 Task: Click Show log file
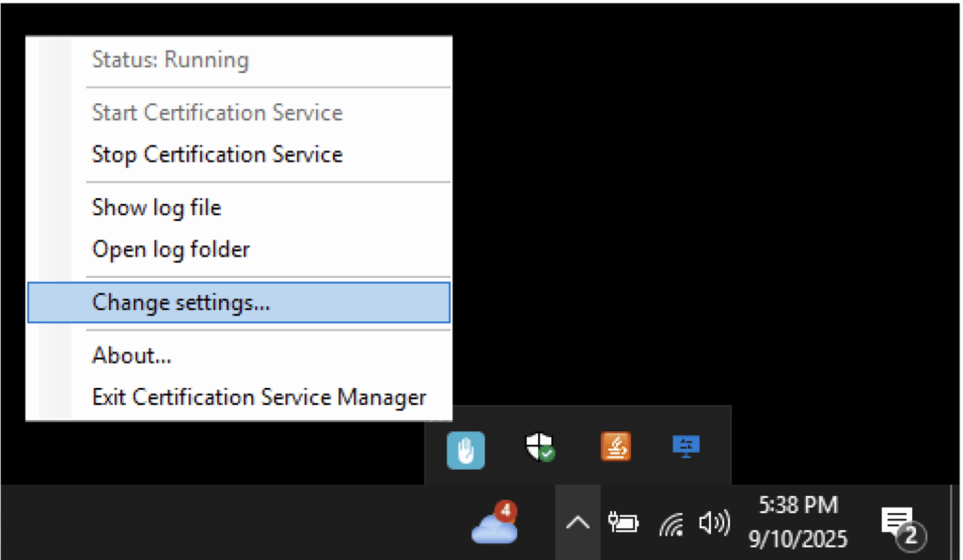(x=157, y=207)
